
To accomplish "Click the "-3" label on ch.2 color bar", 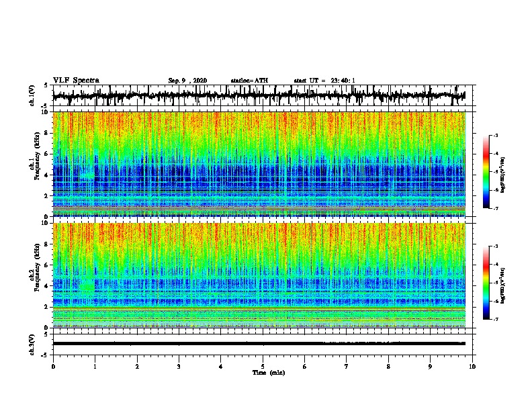I will (x=496, y=246).
